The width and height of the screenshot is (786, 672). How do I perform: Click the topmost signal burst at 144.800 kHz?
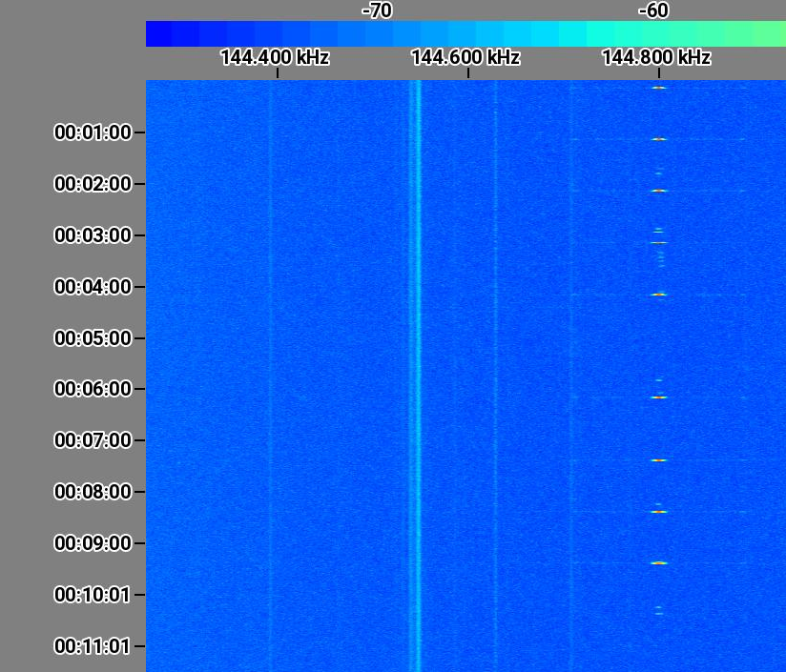click(x=658, y=88)
